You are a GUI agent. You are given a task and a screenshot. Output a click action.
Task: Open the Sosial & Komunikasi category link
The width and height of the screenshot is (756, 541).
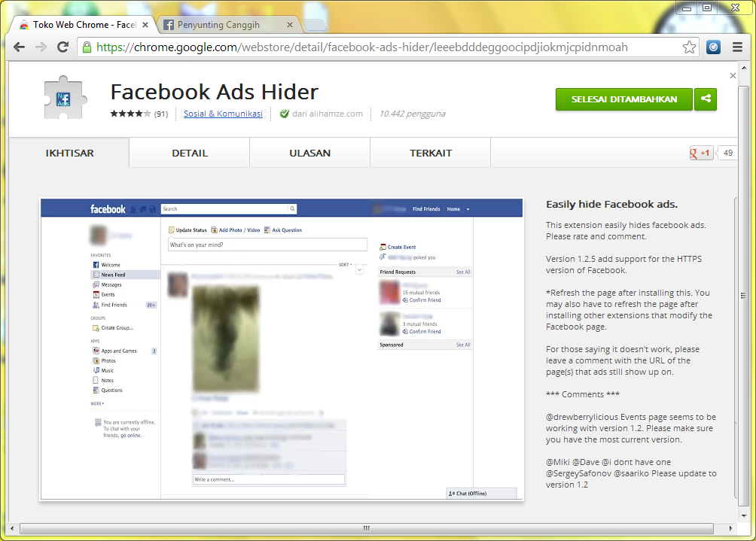coord(223,114)
